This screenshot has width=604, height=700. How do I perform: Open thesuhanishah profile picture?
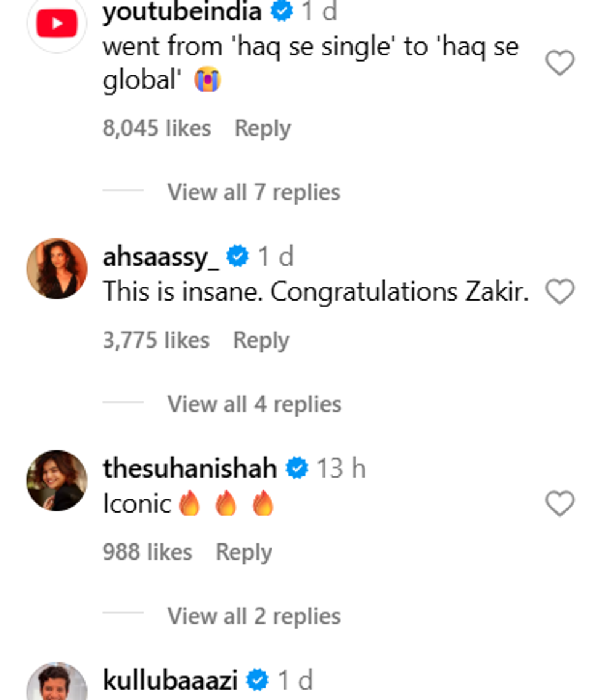click(57, 481)
